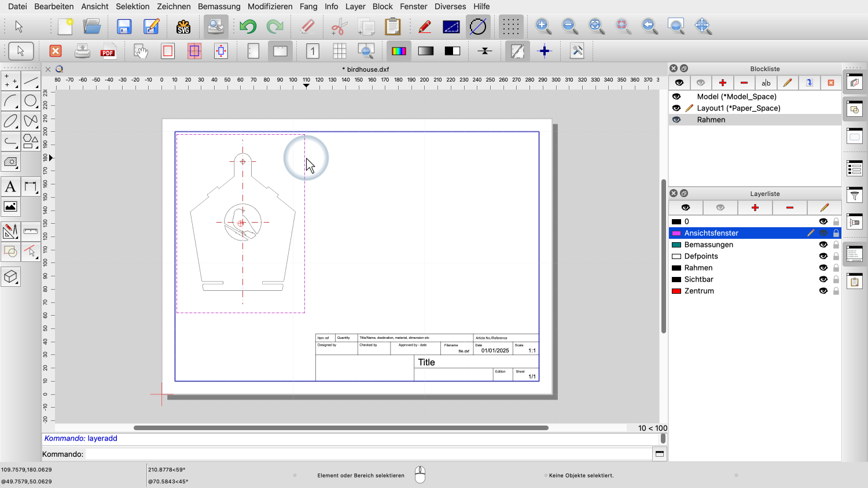Viewport: 868px width, 488px height.
Task: Select the Polyline tool
Action: (x=10, y=142)
